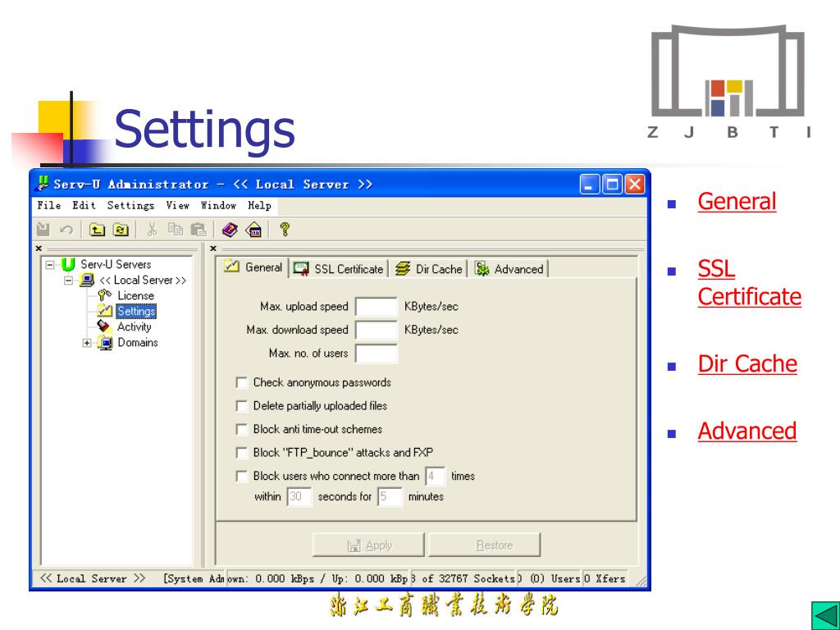Viewport: 840px width, 630px height.
Task: Switch to the General tab
Action: (253, 267)
